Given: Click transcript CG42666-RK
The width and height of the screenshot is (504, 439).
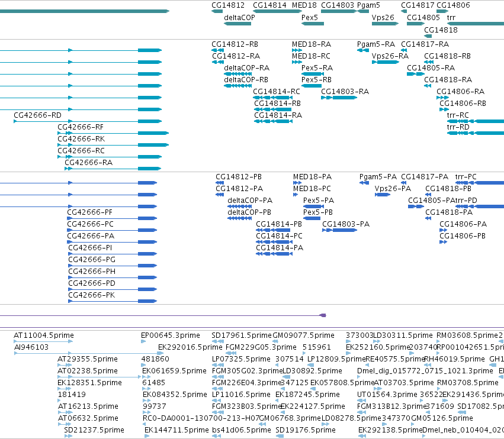Looking at the screenshot, I should (x=81, y=139).
